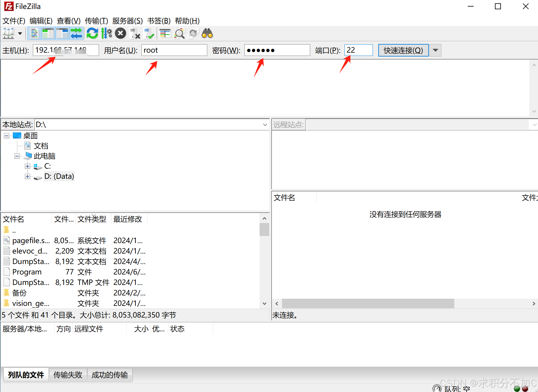Viewport: 538px width, 392px height.
Task: Expand the D: (Data) drive node
Action: pos(28,176)
